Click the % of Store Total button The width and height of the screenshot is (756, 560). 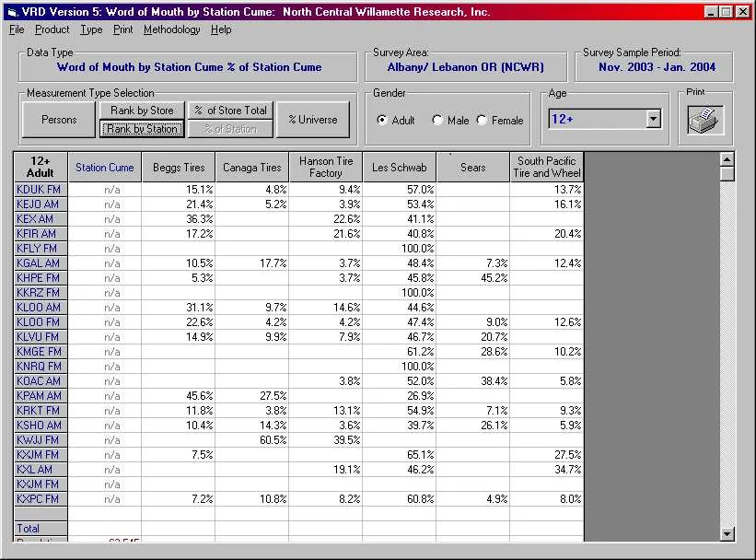231,110
